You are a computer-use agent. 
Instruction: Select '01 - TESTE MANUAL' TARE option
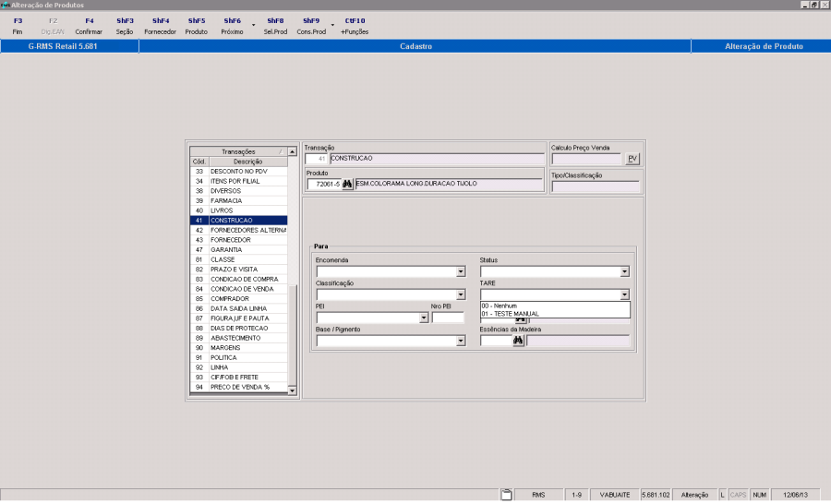555,314
